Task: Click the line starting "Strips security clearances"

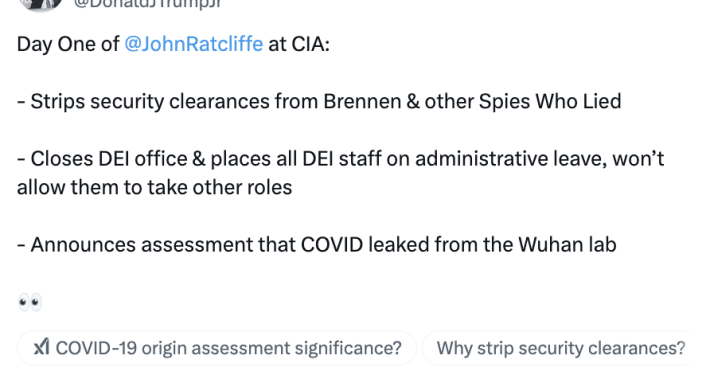Action: [319, 101]
